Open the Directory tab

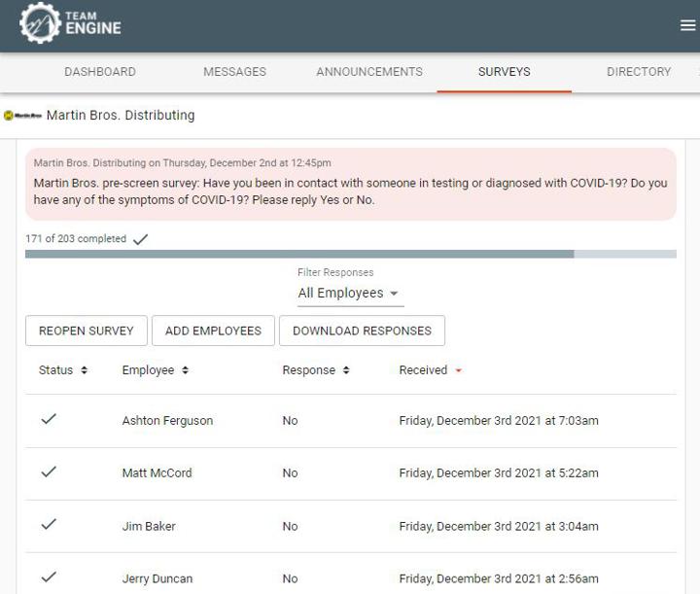tap(639, 72)
